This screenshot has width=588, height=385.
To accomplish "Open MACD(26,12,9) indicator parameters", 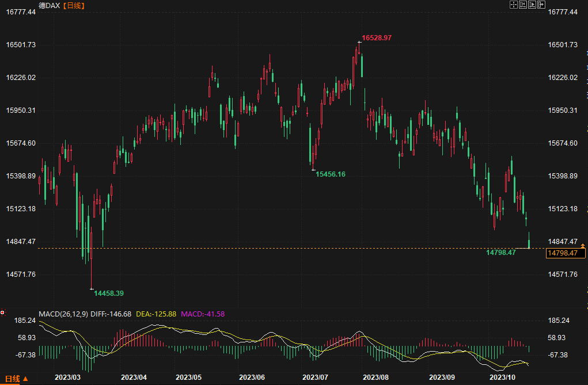I will [63, 314].
